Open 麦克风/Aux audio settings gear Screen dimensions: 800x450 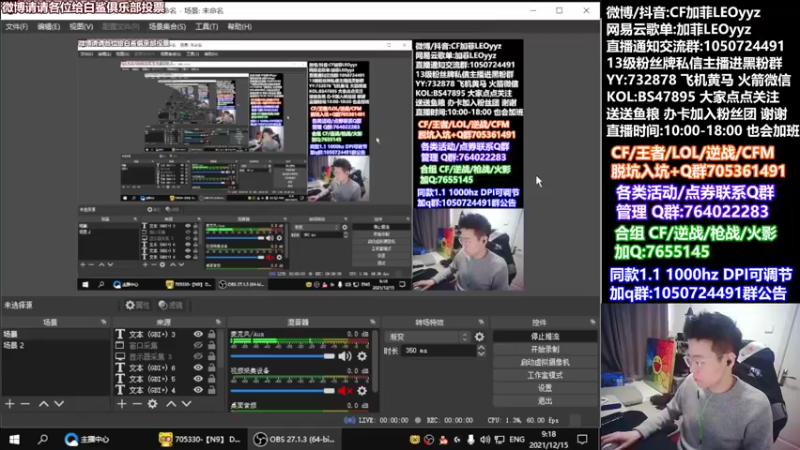coord(362,356)
